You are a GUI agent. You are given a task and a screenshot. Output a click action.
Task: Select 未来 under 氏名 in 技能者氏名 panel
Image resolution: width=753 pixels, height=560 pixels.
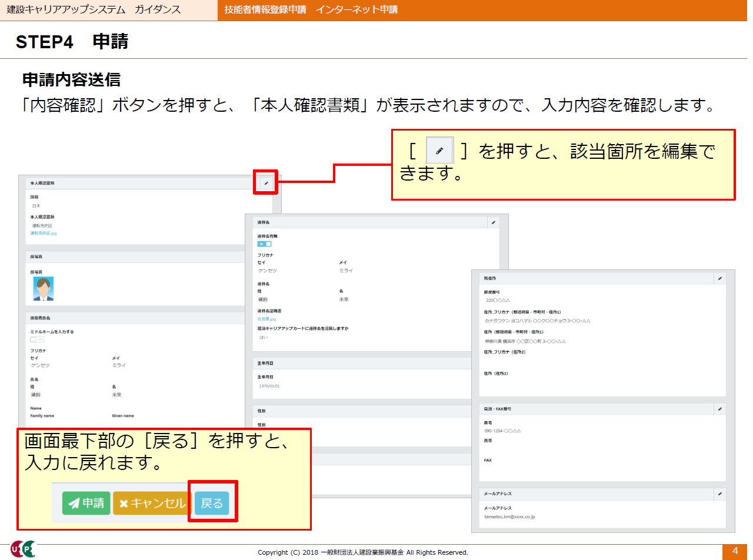117,395
